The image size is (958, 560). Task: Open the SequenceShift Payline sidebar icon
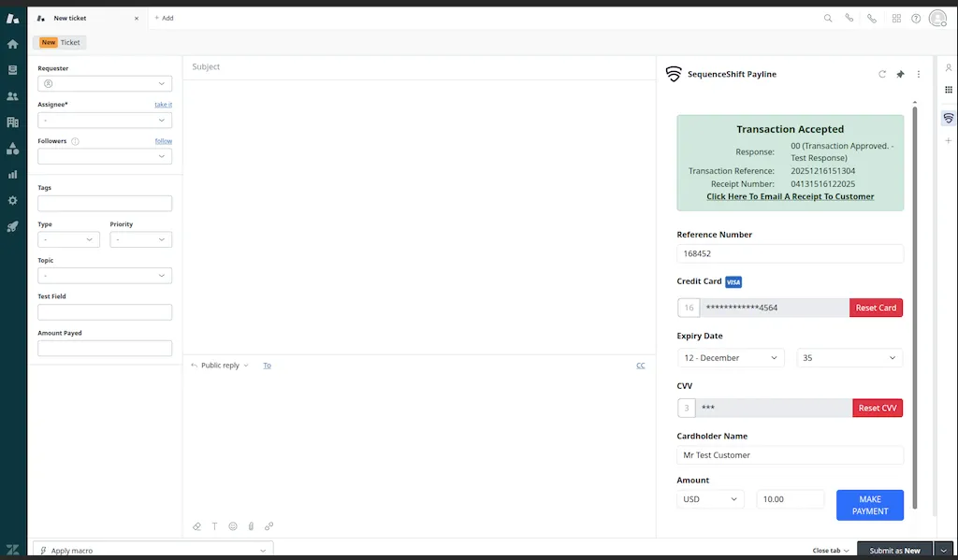(948, 118)
